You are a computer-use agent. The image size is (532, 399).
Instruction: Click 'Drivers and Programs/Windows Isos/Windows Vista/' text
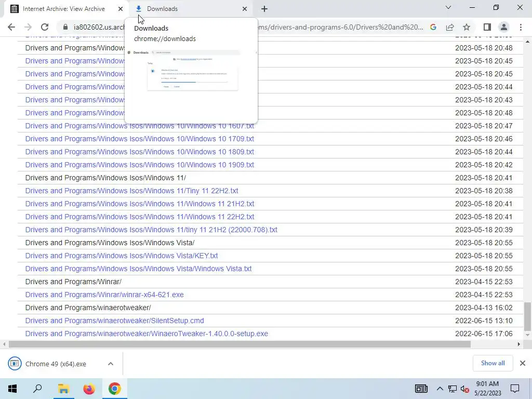[110, 243]
